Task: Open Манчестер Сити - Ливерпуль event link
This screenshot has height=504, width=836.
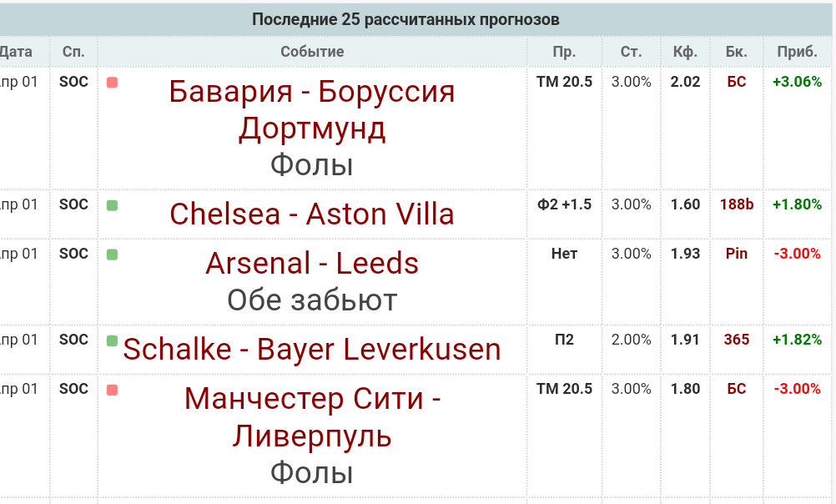Action: point(312,417)
